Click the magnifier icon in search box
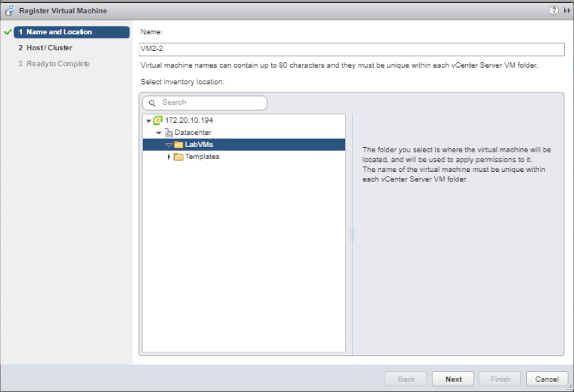This screenshot has width=574, height=392. coord(152,103)
